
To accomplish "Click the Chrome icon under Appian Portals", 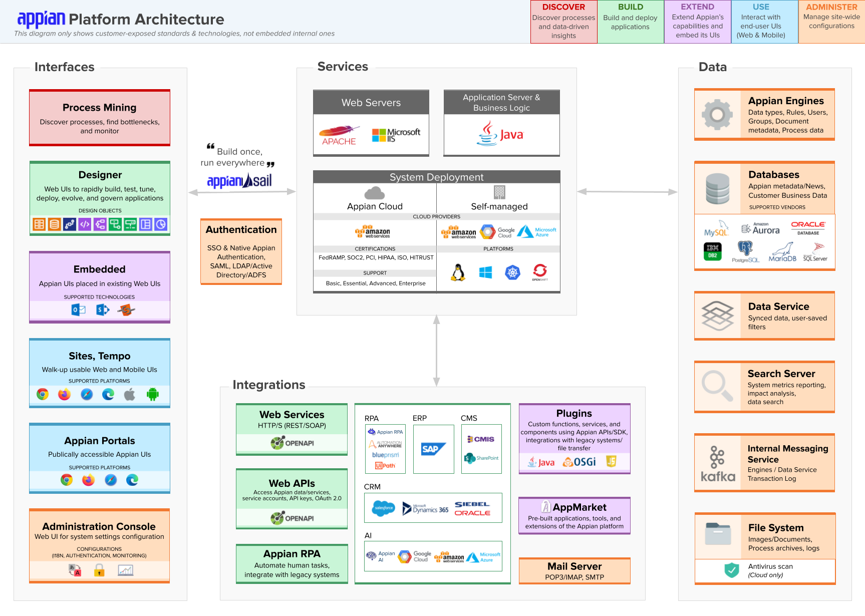I will pos(67,480).
